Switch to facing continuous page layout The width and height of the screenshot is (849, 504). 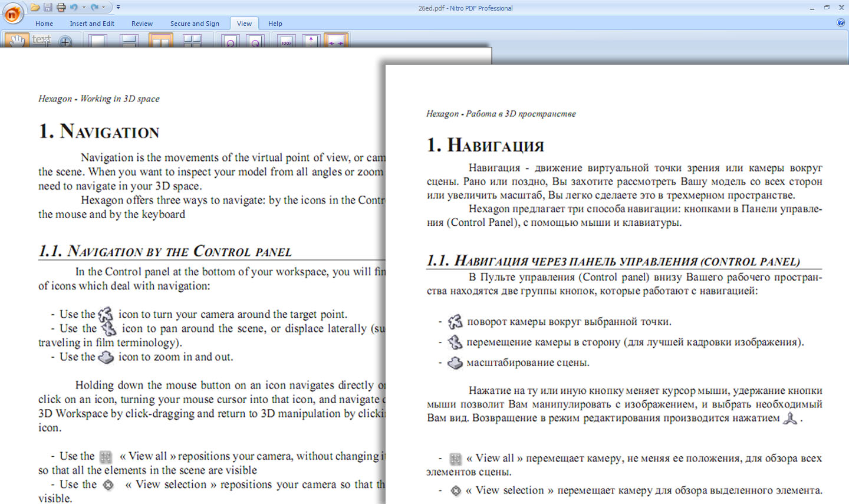tap(192, 41)
